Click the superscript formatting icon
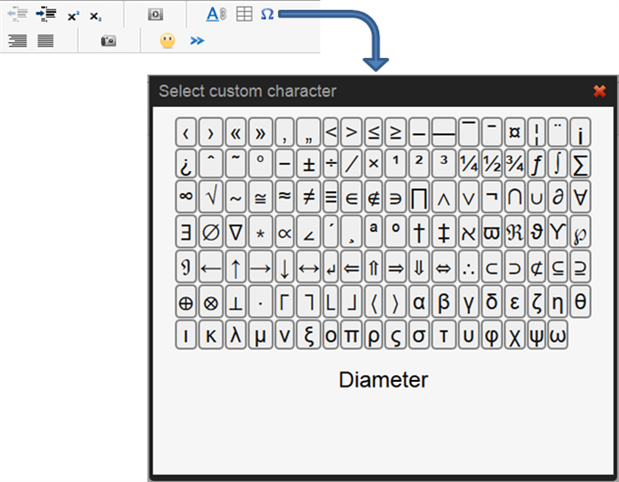 pos(73,16)
